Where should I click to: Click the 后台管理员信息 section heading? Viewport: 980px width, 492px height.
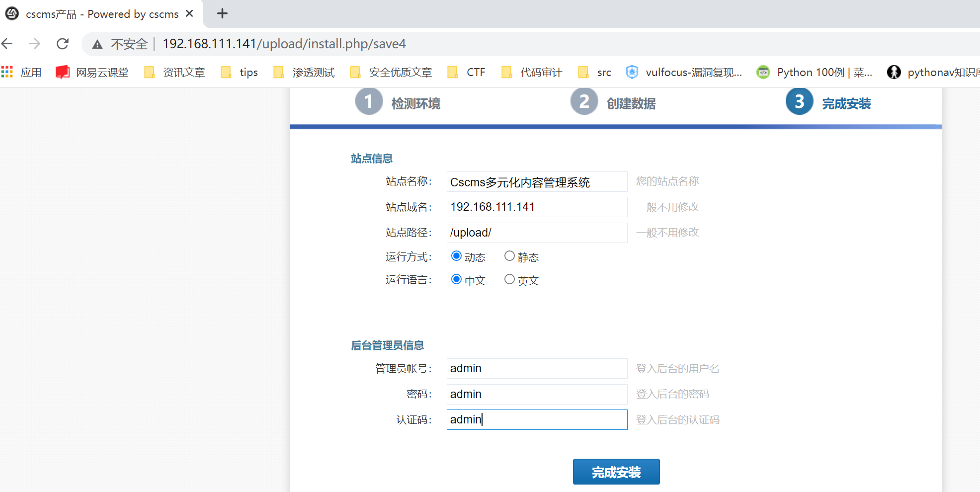(x=388, y=345)
